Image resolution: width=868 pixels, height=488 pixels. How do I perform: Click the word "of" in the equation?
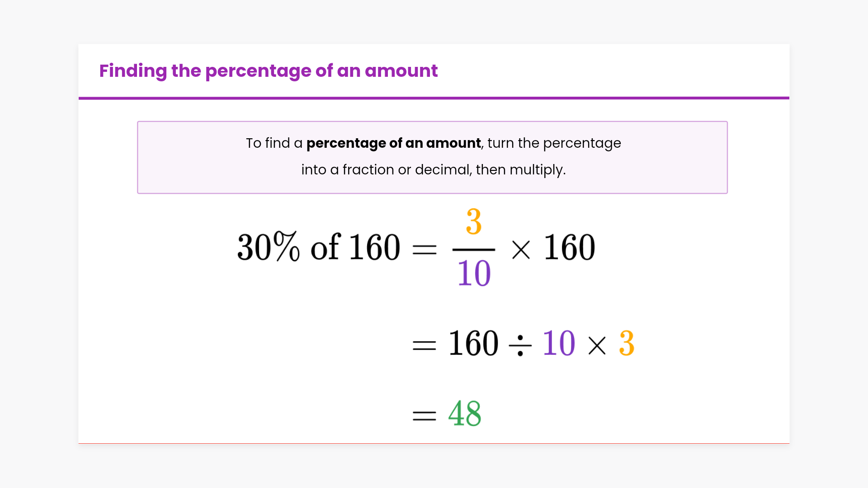coord(325,247)
